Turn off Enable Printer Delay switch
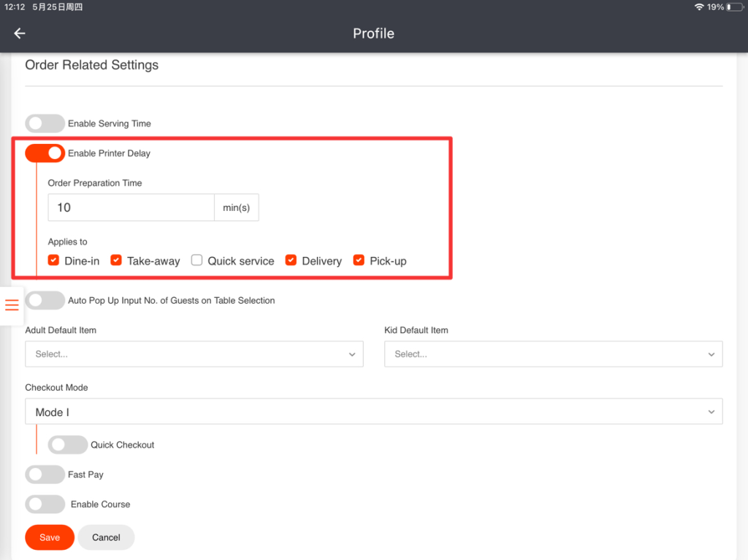This screenshot has height=560, width=748. click(45, 153)
